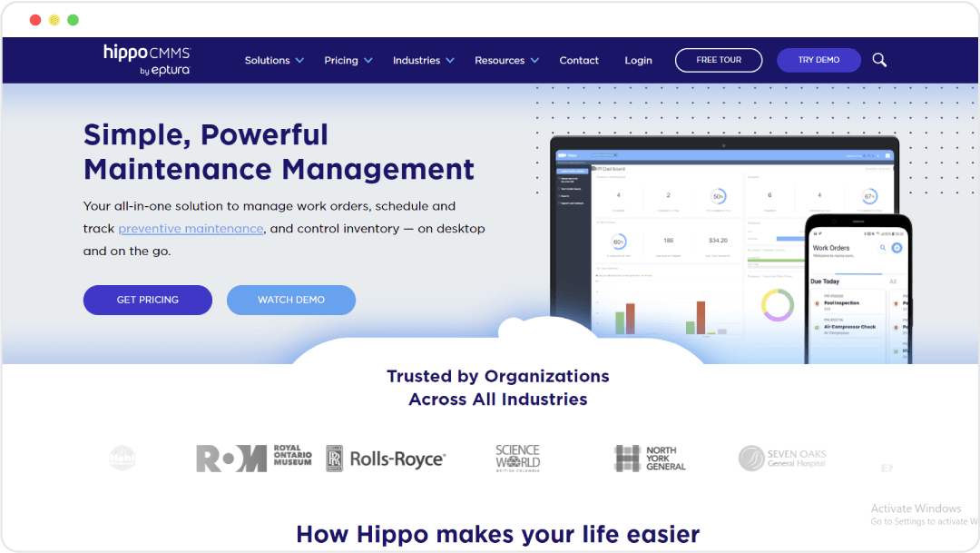Click the search magnifier icon in navbar
This screenshot has height=553, width=980.
coord(878,60)
